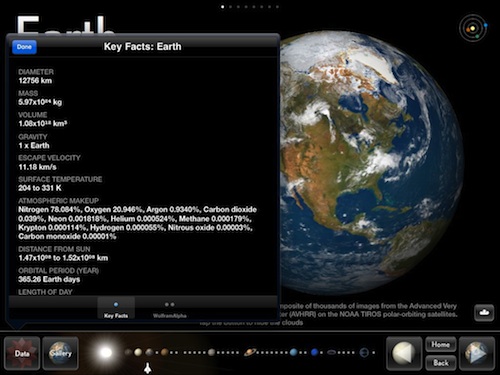The height and width of the screenshot is (375, 500).
Task: Select Jupiter in the planet strip
Action: pos(211,352)
